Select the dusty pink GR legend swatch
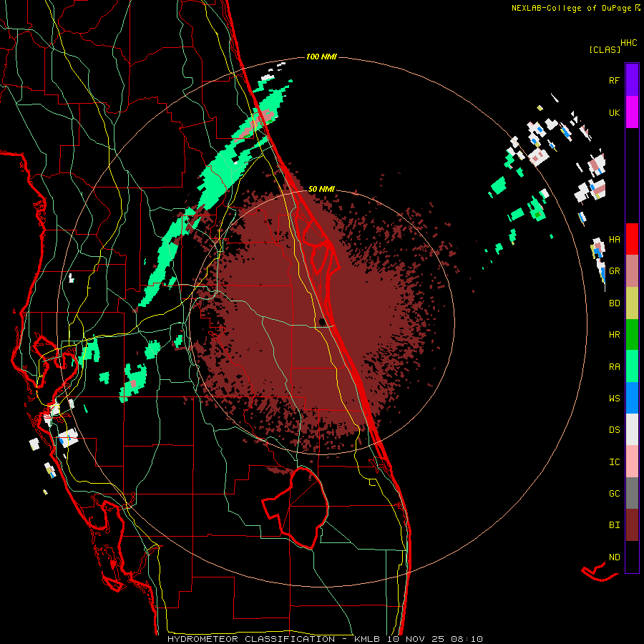Image resolution: width=644 pixels, height=644 pixels. point(632,270)
